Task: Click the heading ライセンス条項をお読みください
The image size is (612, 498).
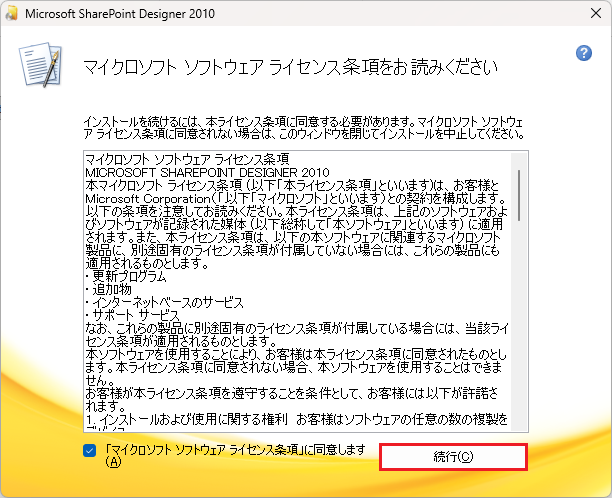Action: point(288,68)
